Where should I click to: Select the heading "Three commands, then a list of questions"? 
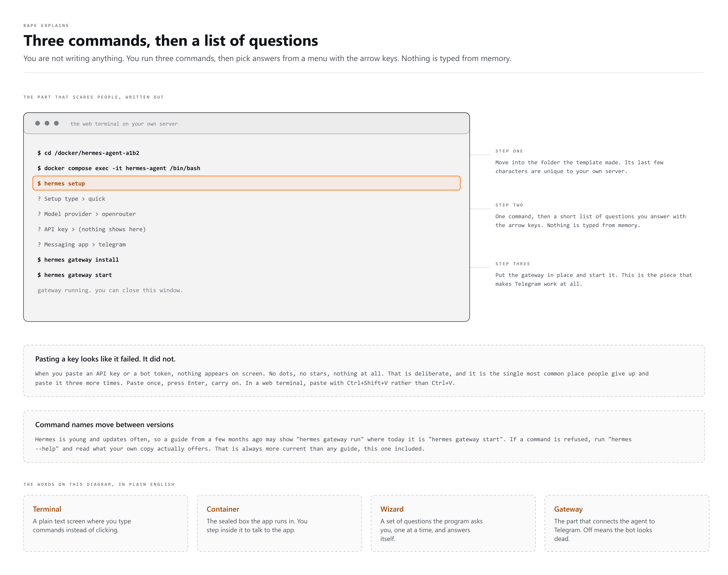(x=171, y=41)
